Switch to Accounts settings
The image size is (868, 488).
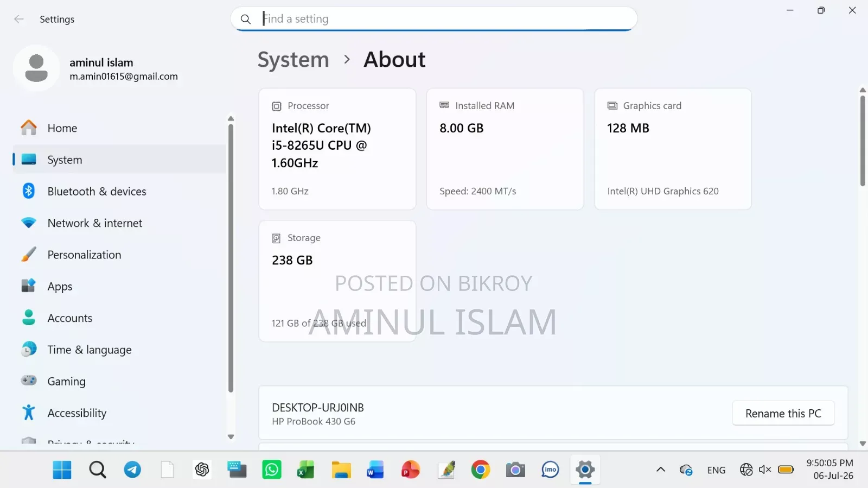click(119, 318)
